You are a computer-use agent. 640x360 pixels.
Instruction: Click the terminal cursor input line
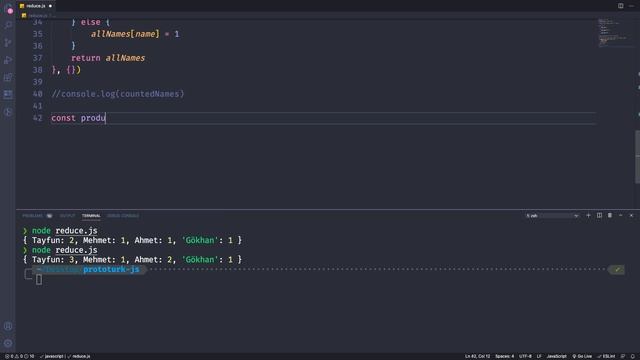39,280
